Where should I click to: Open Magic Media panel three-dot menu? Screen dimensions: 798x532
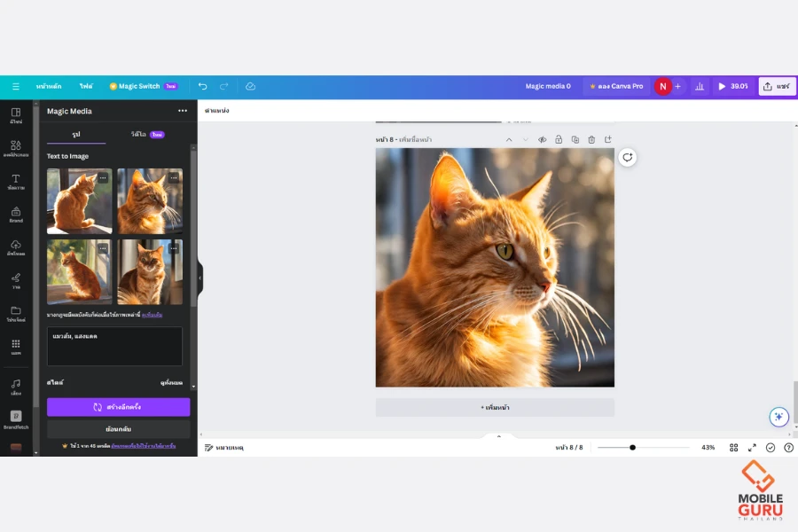(183, 111)
